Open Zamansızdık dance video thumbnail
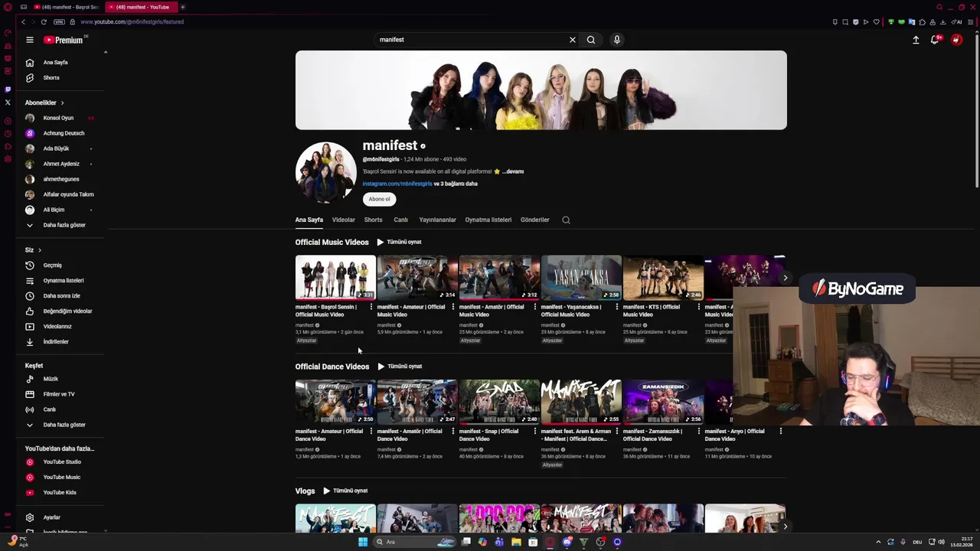Viewport: 980px width, 551px height. (x=663, y=402)
